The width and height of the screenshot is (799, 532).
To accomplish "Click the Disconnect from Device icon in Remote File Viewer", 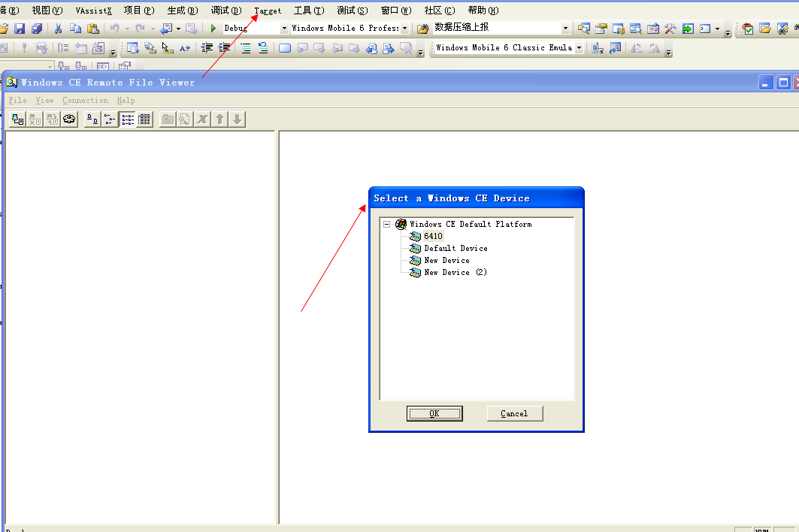I will 35,119.
